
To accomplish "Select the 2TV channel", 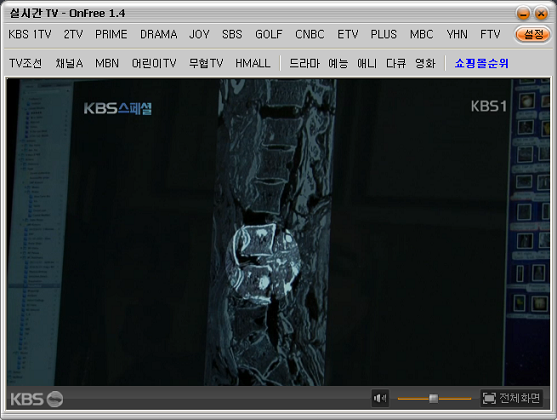I will pyautogui.click(x=73, y=34).
